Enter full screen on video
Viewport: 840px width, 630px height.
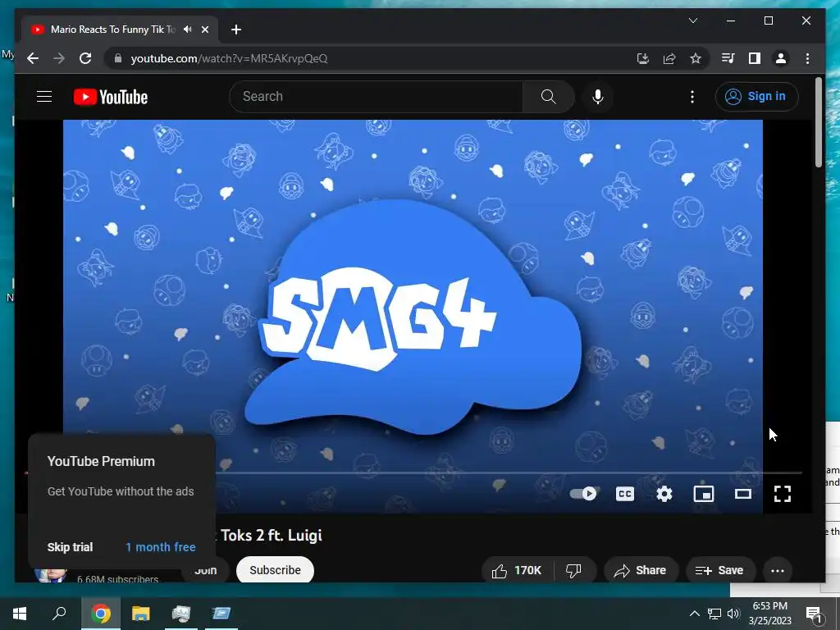(782, 493)
